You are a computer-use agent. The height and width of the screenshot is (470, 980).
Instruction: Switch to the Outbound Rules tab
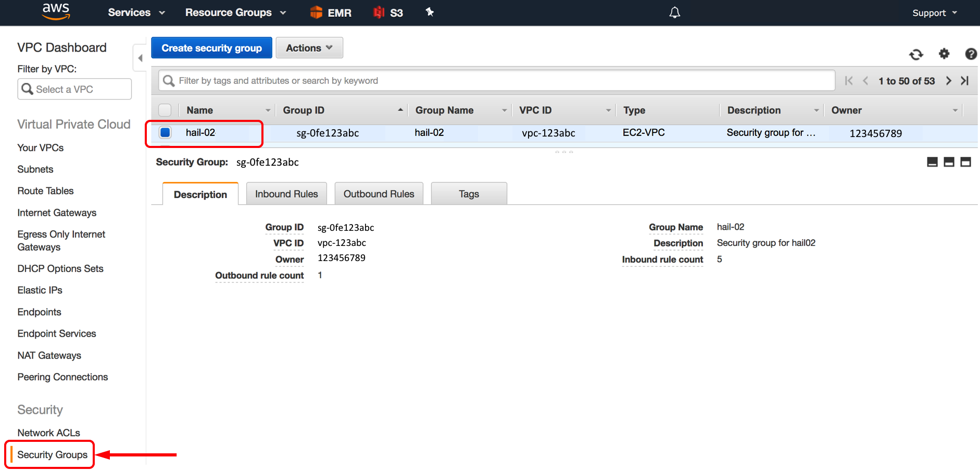tap(379, 193)
